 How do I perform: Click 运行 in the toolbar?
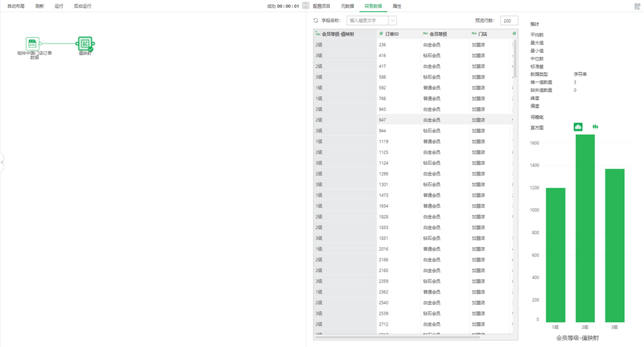coord(59,6)
